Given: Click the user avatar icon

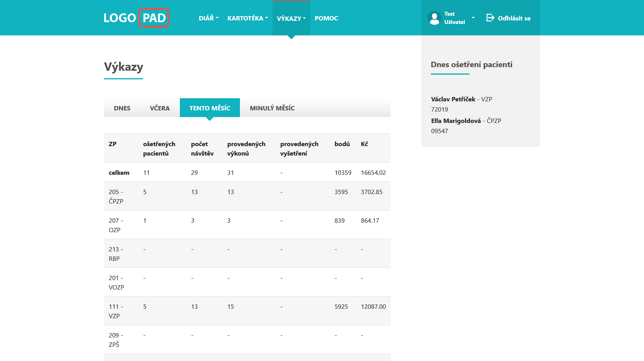Looking at the screenshot, I should coord(434,18).
